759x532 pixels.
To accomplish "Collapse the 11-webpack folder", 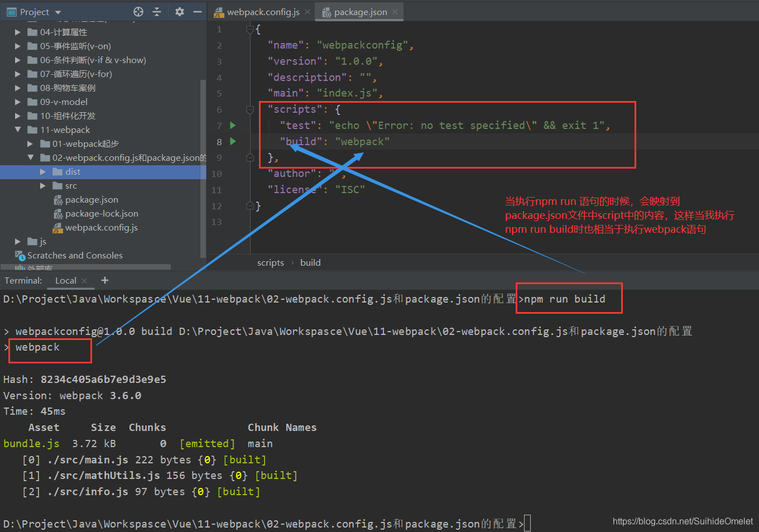I will 17,130.
